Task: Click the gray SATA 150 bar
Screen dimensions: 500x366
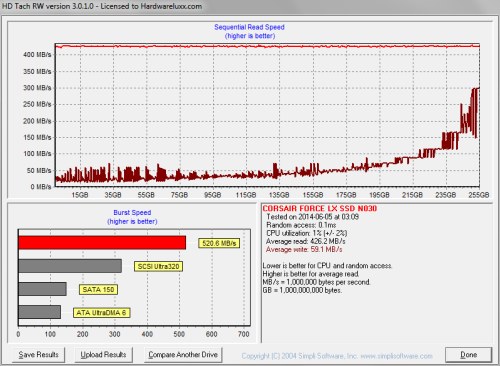Action: tap(42, 289)
